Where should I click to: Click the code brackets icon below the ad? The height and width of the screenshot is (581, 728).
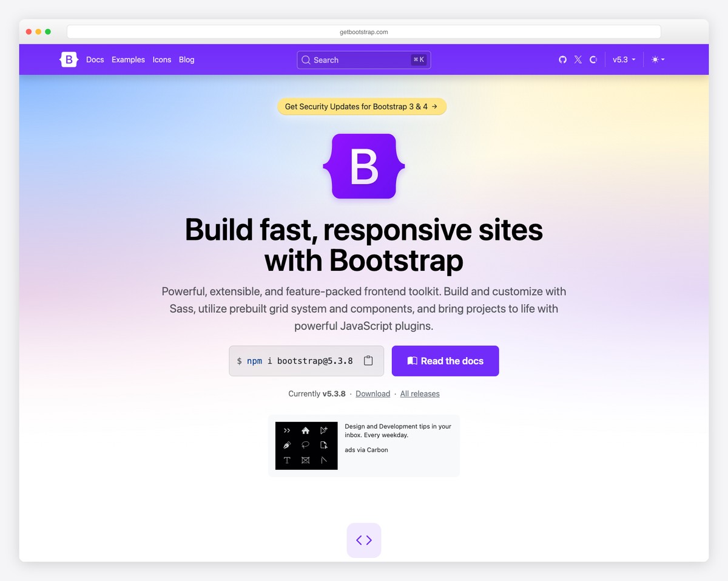tap(363, 540)
